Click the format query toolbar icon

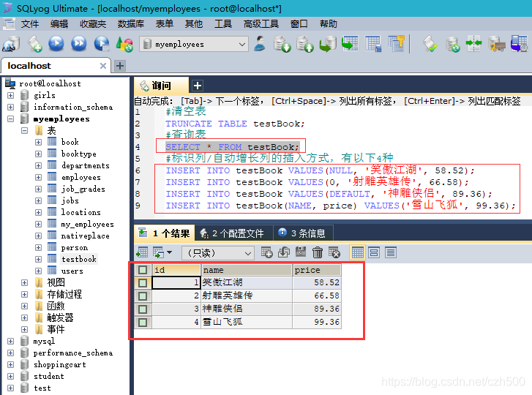tap(430, 44)
